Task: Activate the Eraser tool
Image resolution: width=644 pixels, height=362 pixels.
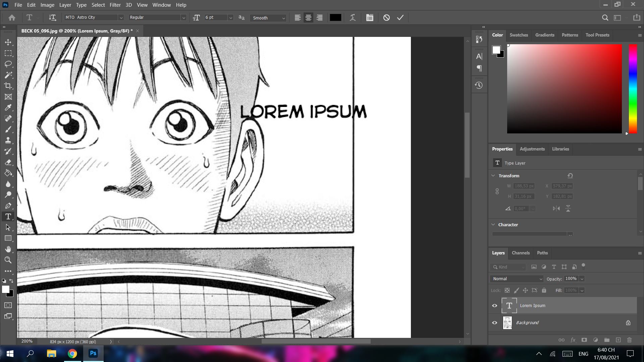Action: coord(8,162)
